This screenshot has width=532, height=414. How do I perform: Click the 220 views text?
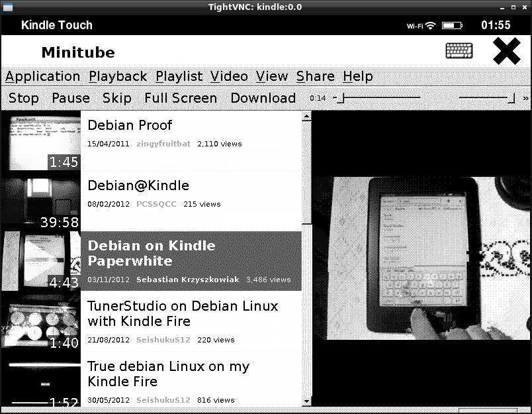(x=216, y=340)
